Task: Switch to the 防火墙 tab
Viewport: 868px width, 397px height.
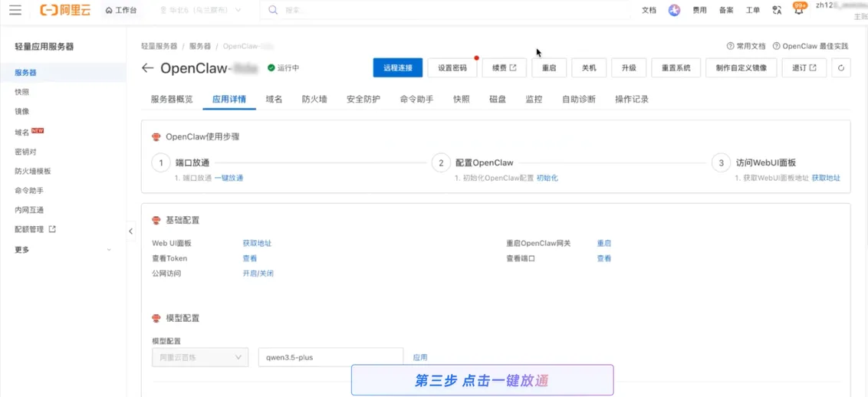Action: tap(314, 100)
